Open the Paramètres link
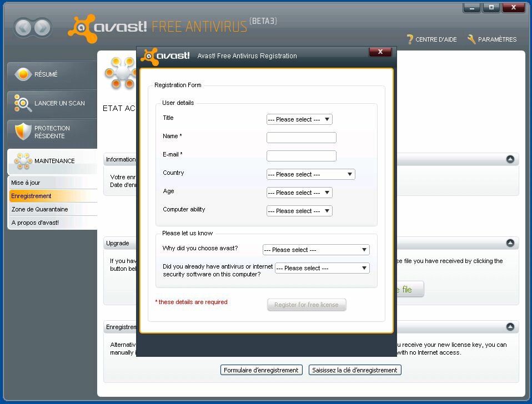Screen dimensions: 532x404 (497, 39)
